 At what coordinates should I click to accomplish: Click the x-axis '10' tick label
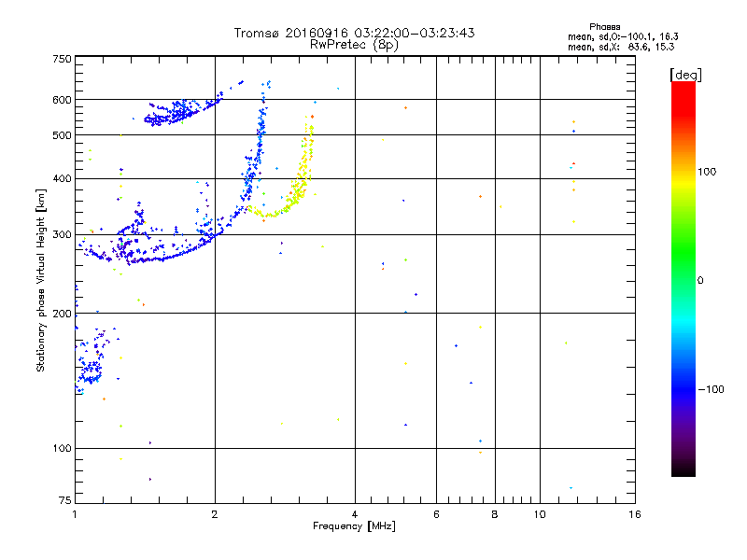click(x=540, y=514)
